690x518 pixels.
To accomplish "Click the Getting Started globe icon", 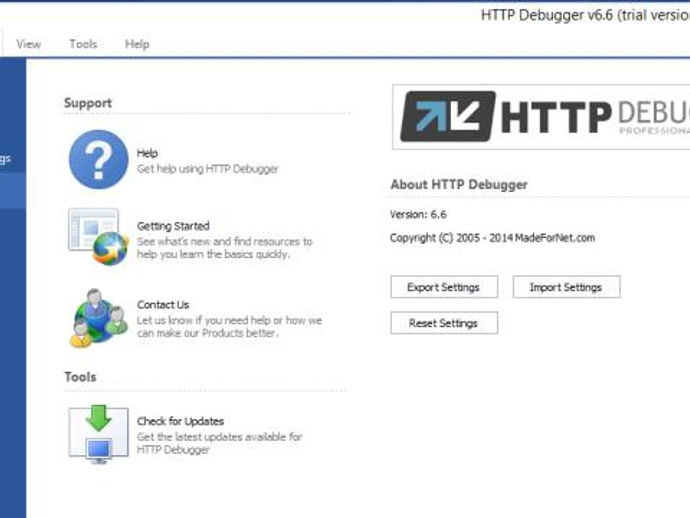I will 99,237.
